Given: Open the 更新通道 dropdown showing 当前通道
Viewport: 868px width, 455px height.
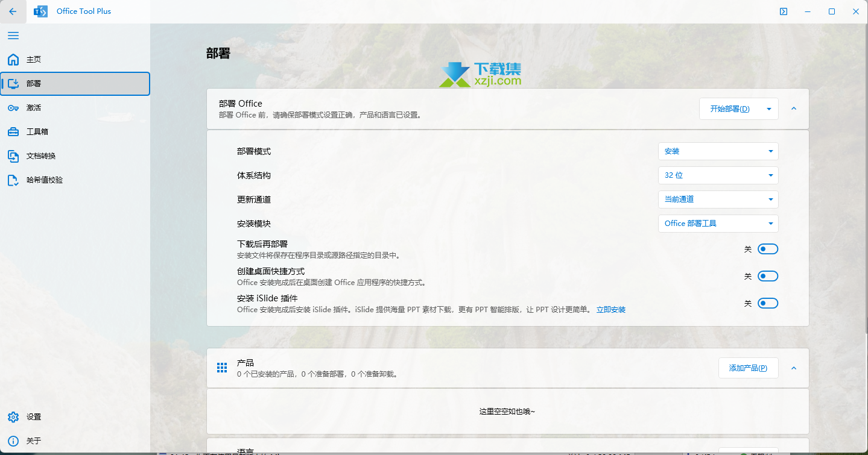Looking at the screenshot, I should pos(718,199).
